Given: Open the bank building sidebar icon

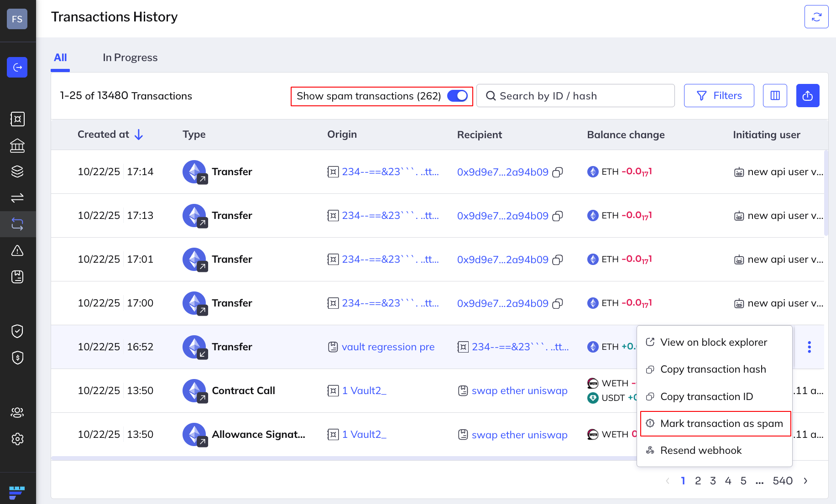Looking at the screenshot, I should [x=17, y=145].
